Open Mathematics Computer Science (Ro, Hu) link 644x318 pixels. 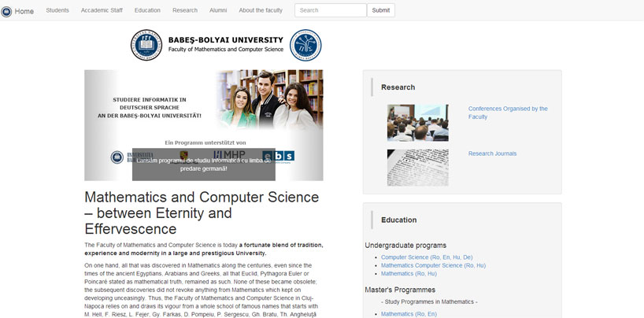pyautogui.click(x=433, y=265)
